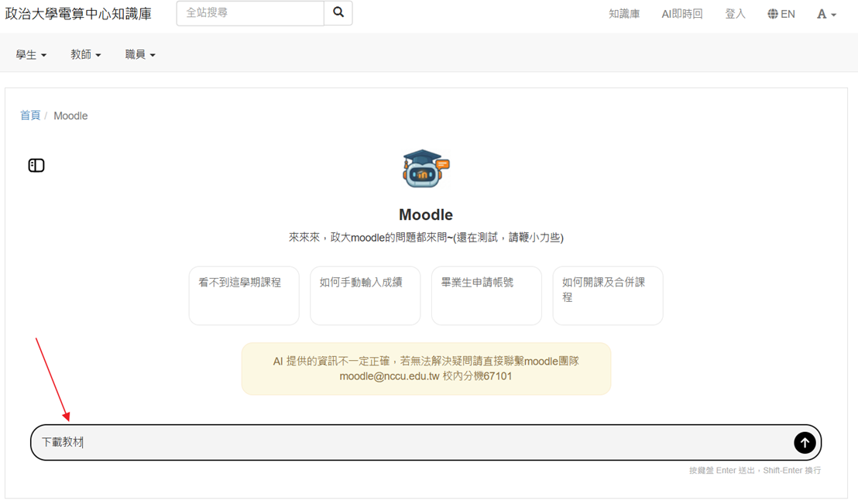Image resolution: width=858 pixels, height=504 pixels.
Task: Choose suggestion 如何手動輸入成績
Action: tap(365, 296)
